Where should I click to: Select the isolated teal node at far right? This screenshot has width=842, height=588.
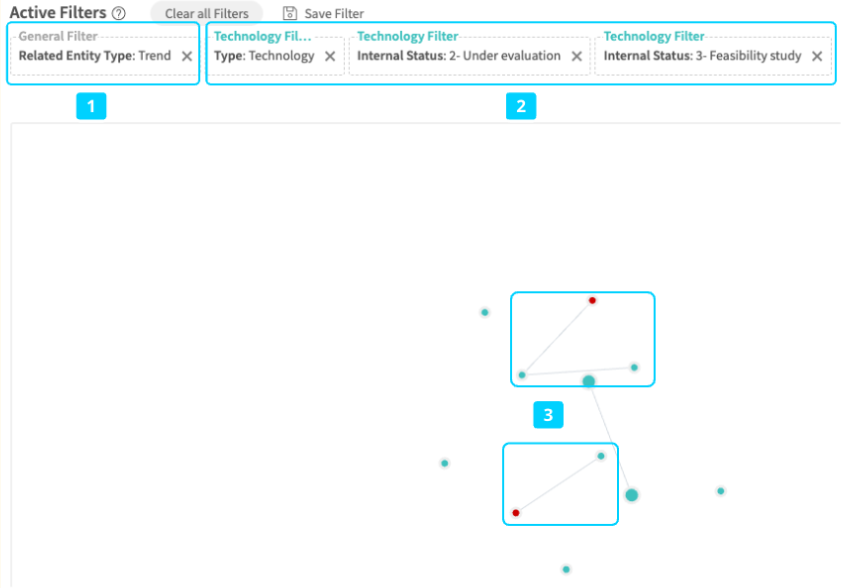coord(720,491)
